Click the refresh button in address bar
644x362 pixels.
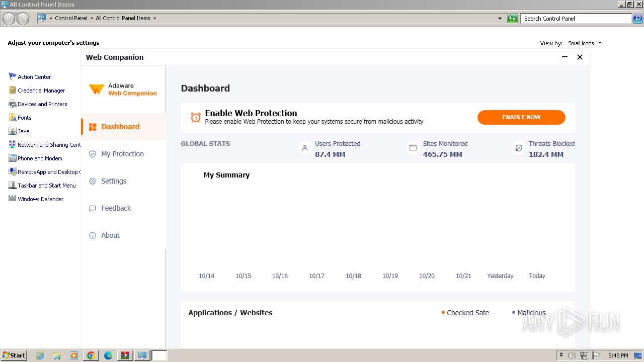tap(512, 19)
